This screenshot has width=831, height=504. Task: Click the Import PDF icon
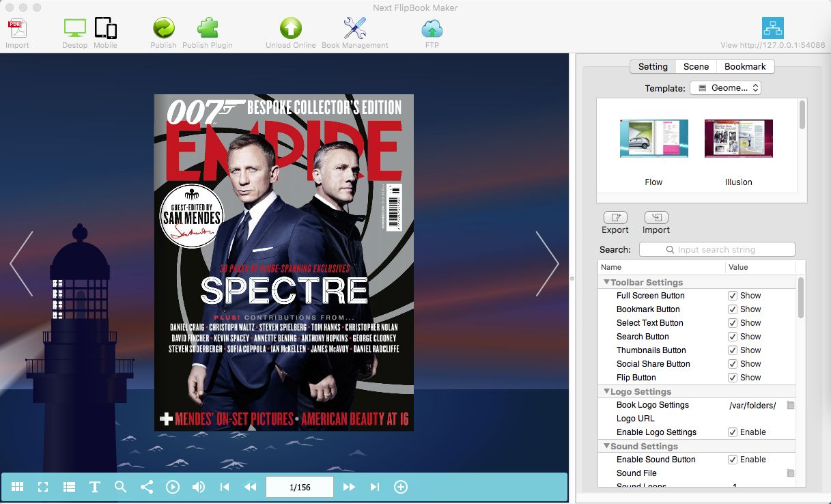[17, 29]
